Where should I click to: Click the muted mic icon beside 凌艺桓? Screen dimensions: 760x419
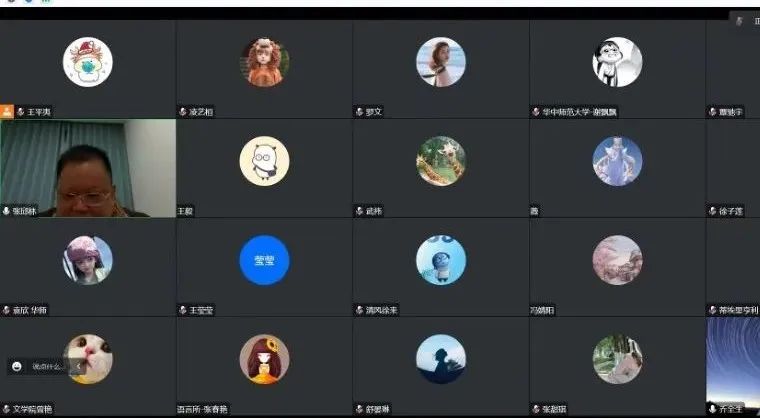pos(183,112)
